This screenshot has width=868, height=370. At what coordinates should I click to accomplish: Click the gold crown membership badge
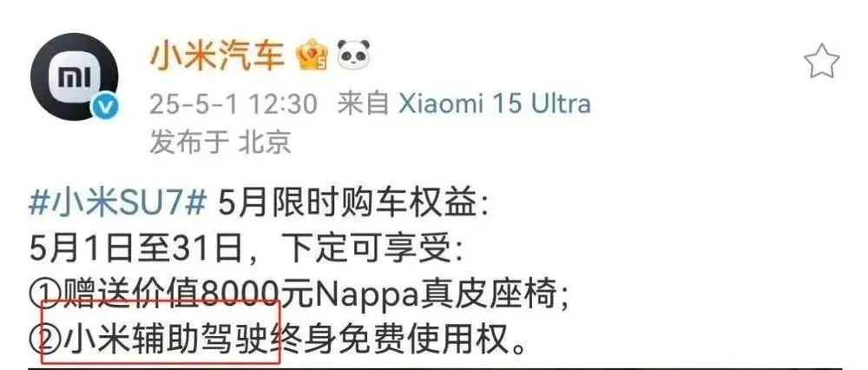click(x=312, y=56)
